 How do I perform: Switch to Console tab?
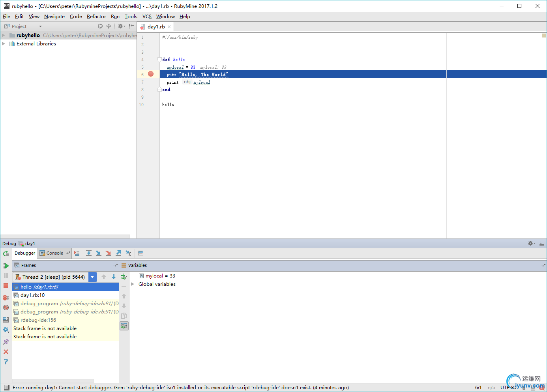point(54,253)
